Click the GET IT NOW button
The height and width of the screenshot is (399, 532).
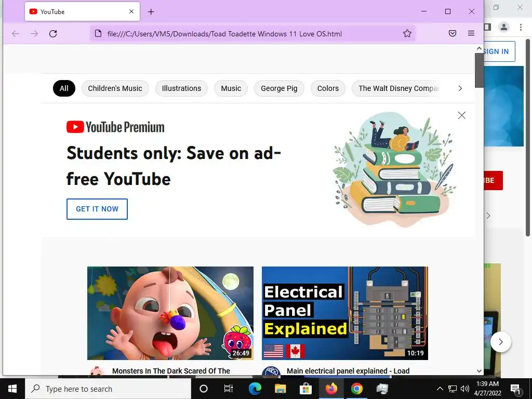[97, 209]
